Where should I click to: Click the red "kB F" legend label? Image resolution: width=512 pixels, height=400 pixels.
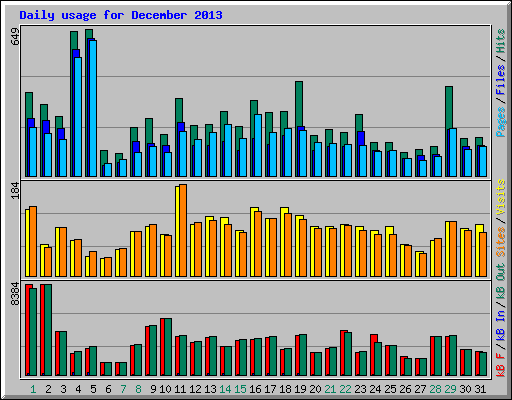coord(501,364)
